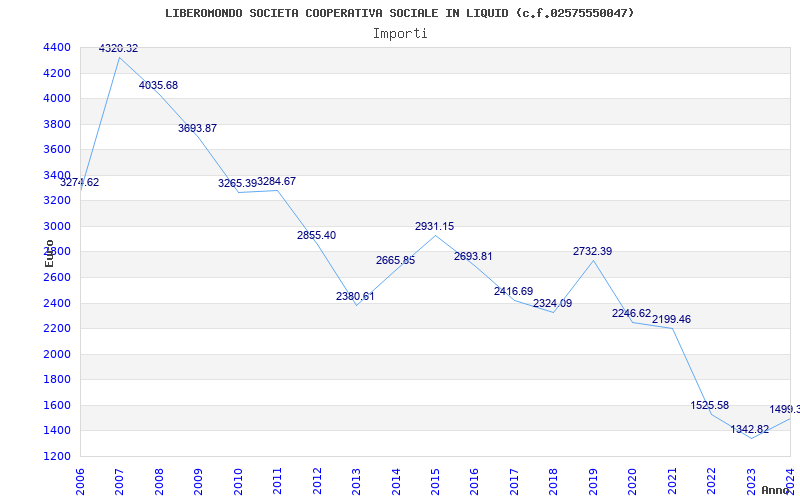
Task: Click the Anno x-axis label
Action: (x=776, y=490)
